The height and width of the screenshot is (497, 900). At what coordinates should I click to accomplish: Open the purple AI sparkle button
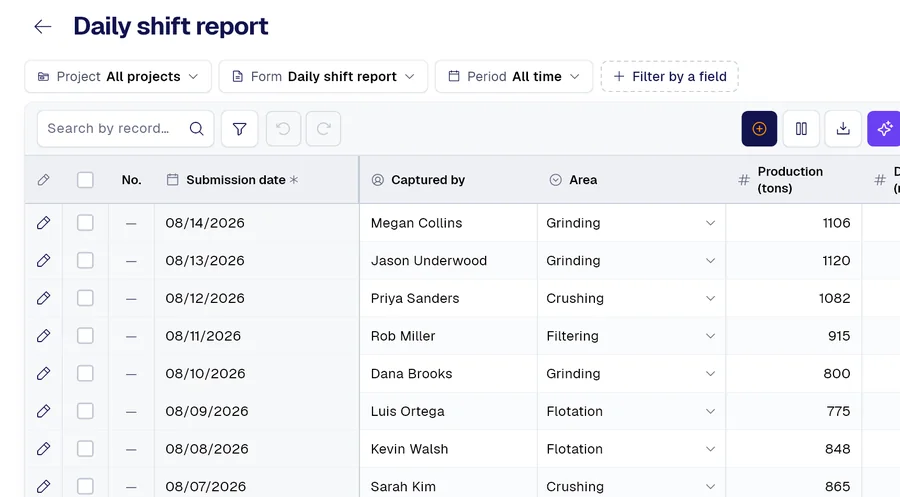point(884,129)
